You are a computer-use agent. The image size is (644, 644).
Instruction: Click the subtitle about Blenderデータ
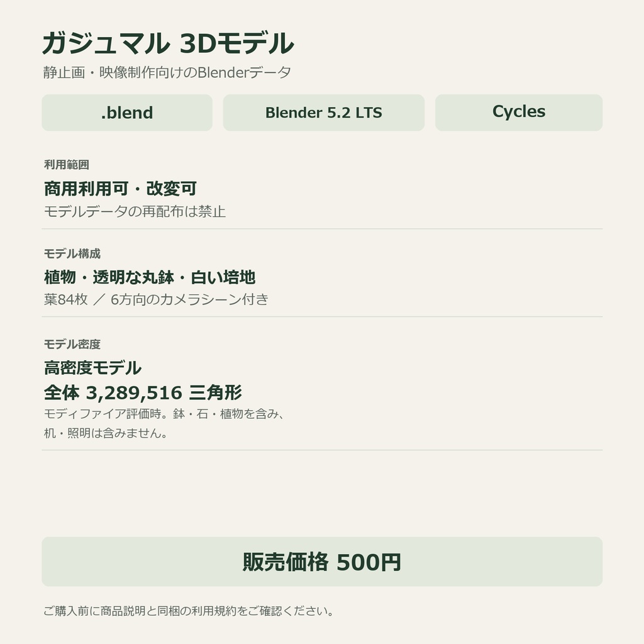pyautogui.click(x=167, y=73)
